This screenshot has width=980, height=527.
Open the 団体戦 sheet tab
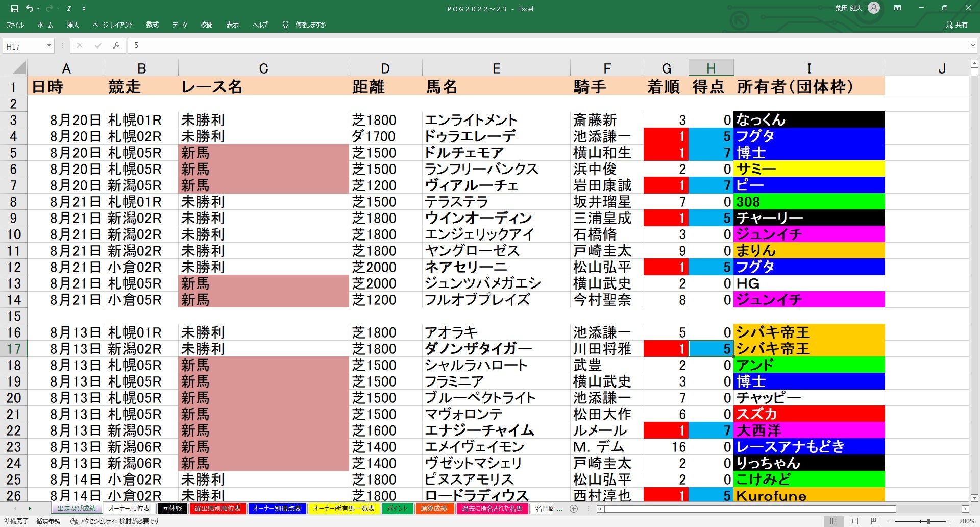tap(173, 509)
